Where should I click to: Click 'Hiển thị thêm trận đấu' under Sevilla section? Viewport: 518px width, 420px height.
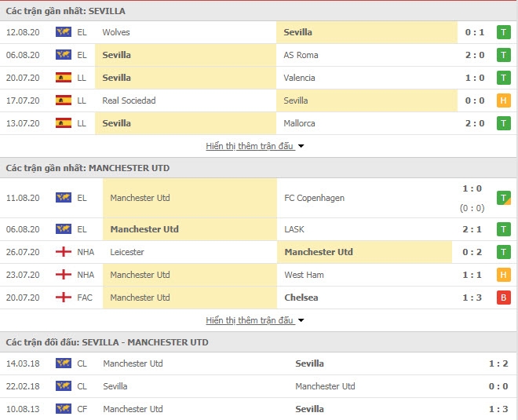pos(250,146)
